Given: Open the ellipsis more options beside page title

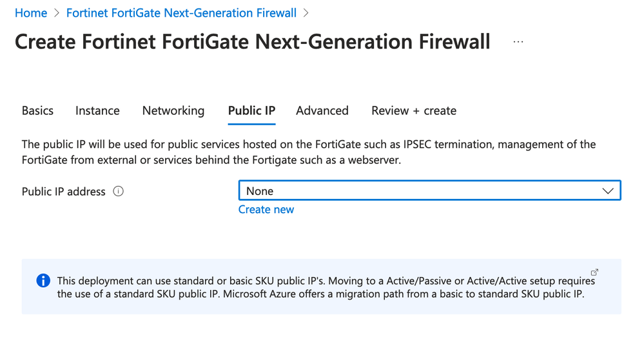Looking at the screenshot, I should coord(518,41).
